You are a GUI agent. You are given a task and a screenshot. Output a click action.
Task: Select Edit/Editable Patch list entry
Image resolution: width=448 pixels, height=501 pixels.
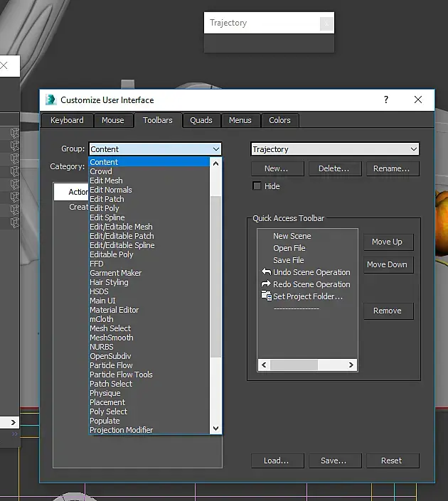tap(149, 236)
